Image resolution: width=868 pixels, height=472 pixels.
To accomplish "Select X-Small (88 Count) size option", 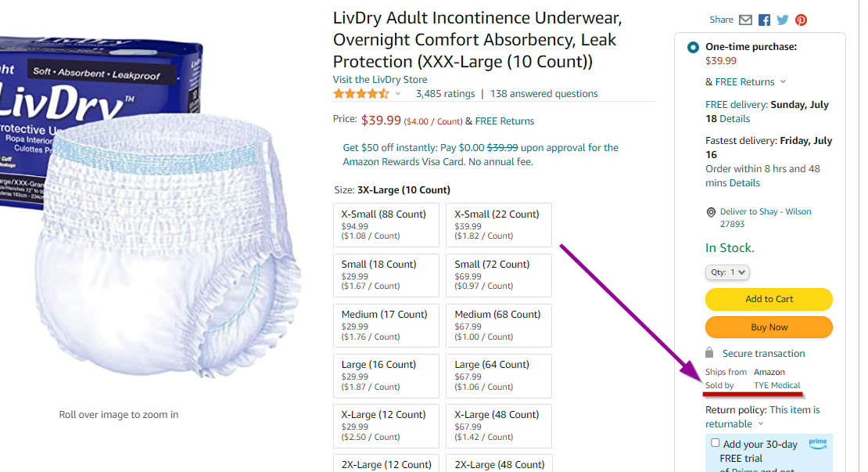I will point(386,225).
